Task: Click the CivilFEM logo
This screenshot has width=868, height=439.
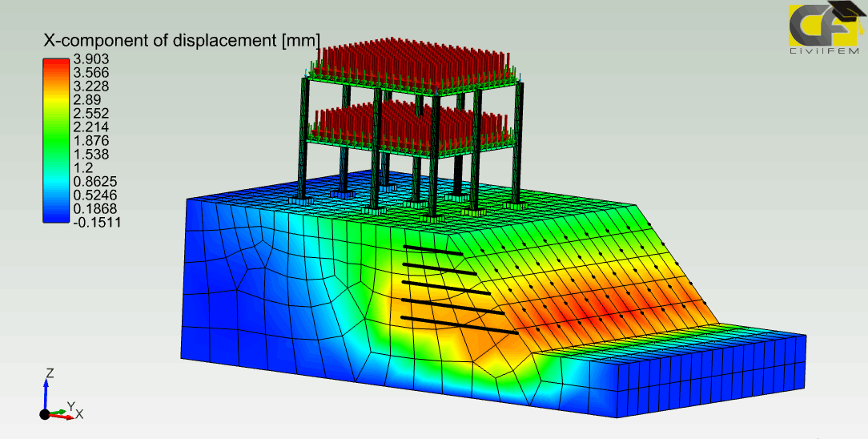Action: coord(824,29)
